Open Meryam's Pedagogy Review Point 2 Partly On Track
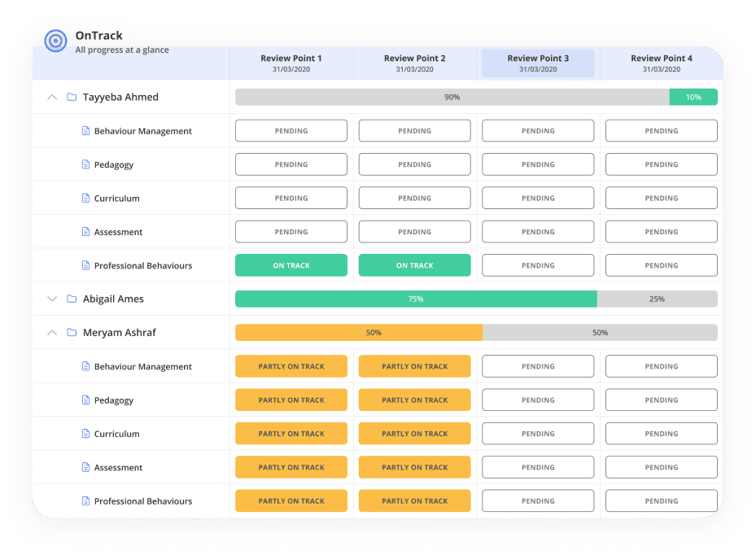Image resolution: width=756 pixels, height=555 pixels. click(415, 400)
